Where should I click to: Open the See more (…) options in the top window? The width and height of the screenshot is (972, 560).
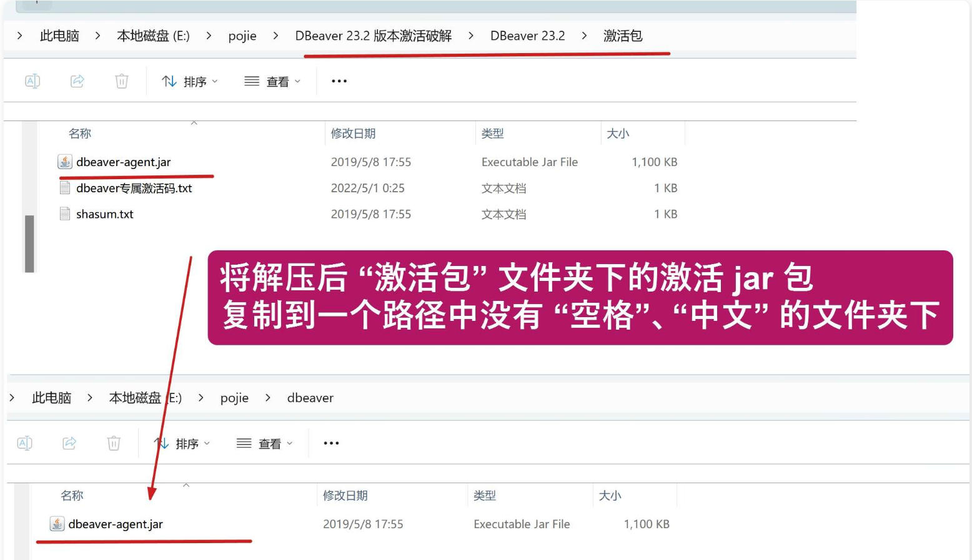coord(339,81)
